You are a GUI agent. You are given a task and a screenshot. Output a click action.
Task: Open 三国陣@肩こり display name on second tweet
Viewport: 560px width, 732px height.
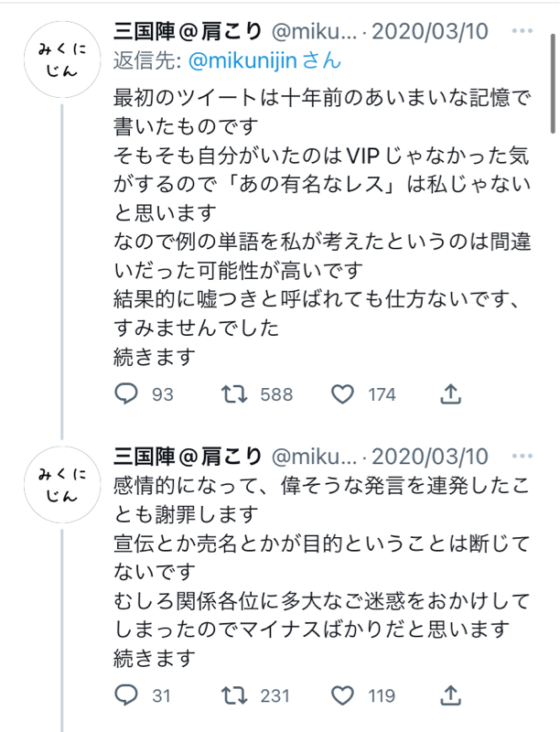point(187,456)
